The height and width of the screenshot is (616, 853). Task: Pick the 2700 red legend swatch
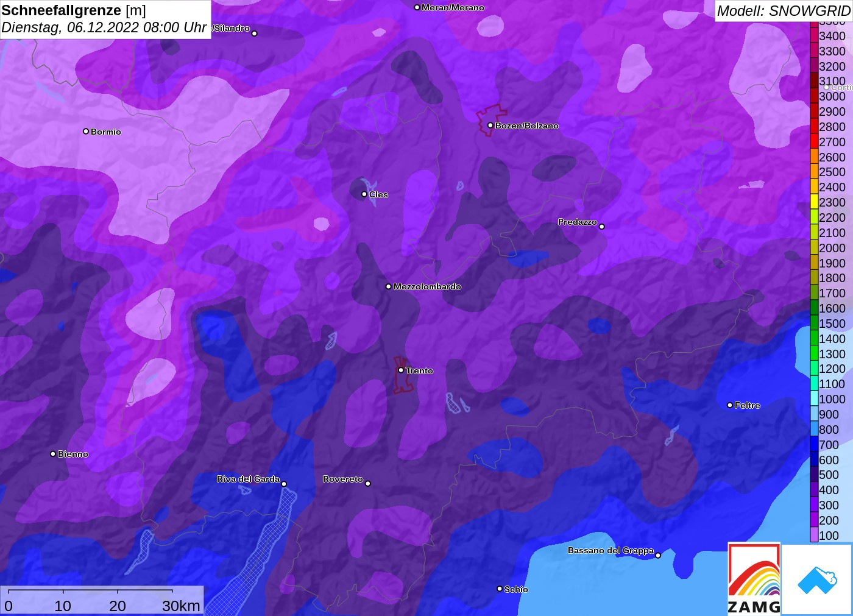click(x=814, y=141)
